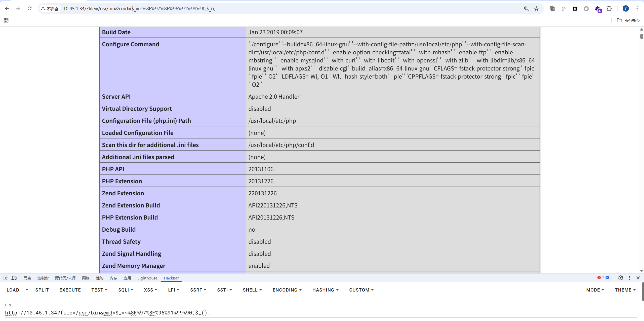Open the apps grid shortcut icon

click(x=6, y=20)
